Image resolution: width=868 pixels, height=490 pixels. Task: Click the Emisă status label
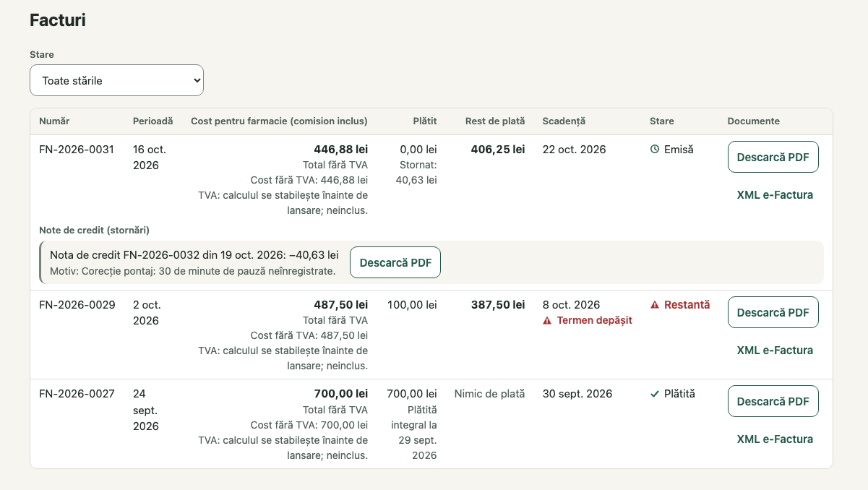pyautogui.click(x=679, y=150)
